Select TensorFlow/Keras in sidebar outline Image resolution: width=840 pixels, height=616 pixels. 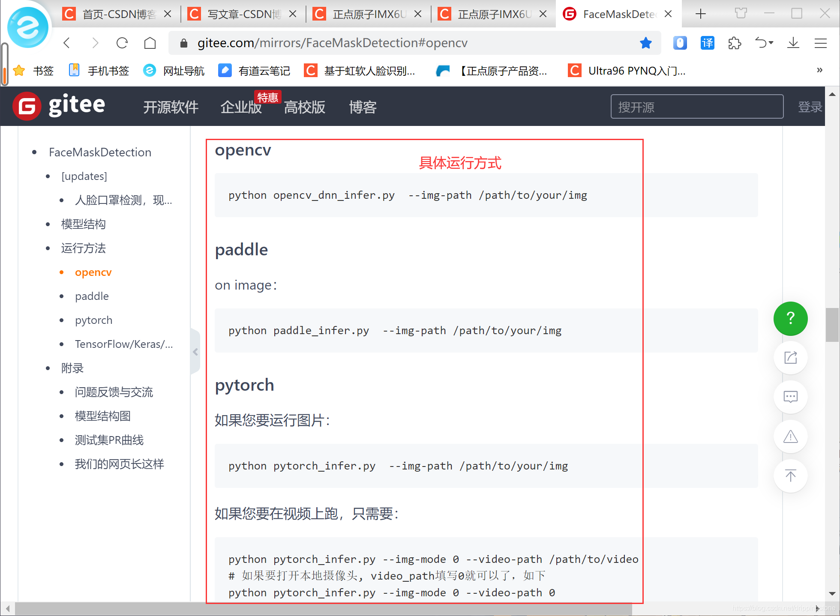click(x=124, y=344)
